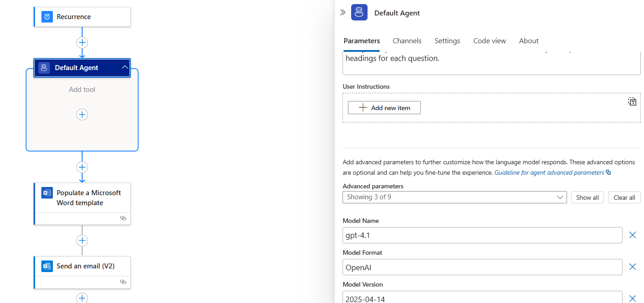Remove the Model Version parameter
This screenshot has width=644, height=303.
coord(633,298)
